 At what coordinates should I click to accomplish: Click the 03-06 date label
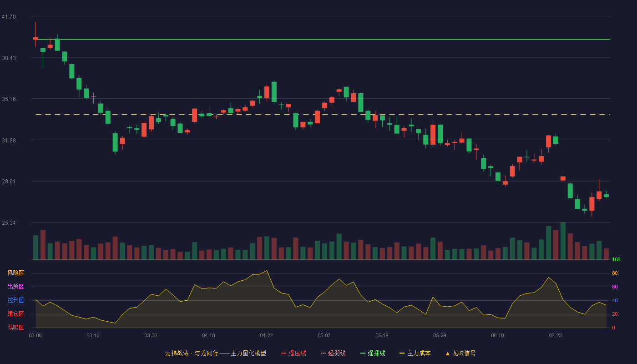click(35, 335)
